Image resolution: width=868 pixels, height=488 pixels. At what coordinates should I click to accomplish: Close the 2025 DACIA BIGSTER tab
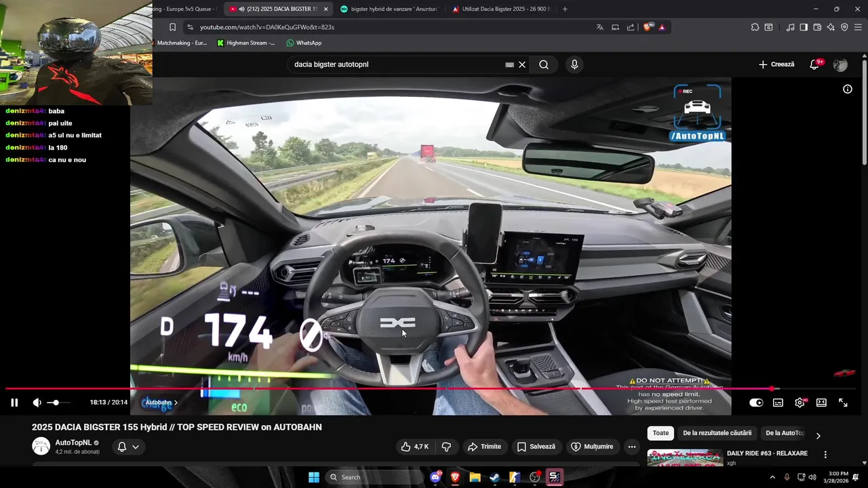326,9
